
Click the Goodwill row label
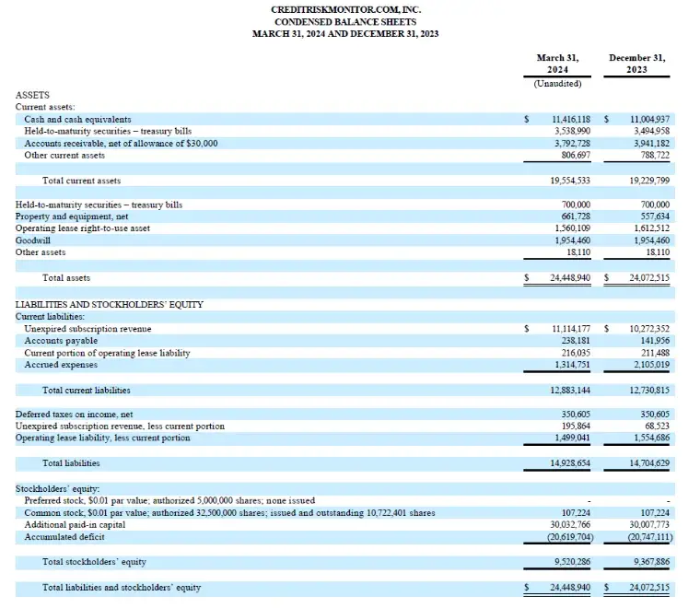coord(34,240)
